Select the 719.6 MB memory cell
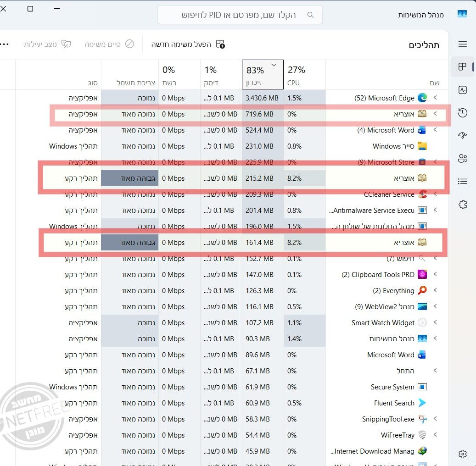 pos(263,114)
